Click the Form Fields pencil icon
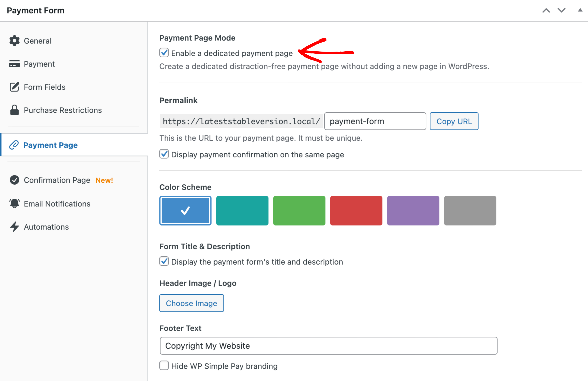The image size is (588, 381). click(14, 87)
